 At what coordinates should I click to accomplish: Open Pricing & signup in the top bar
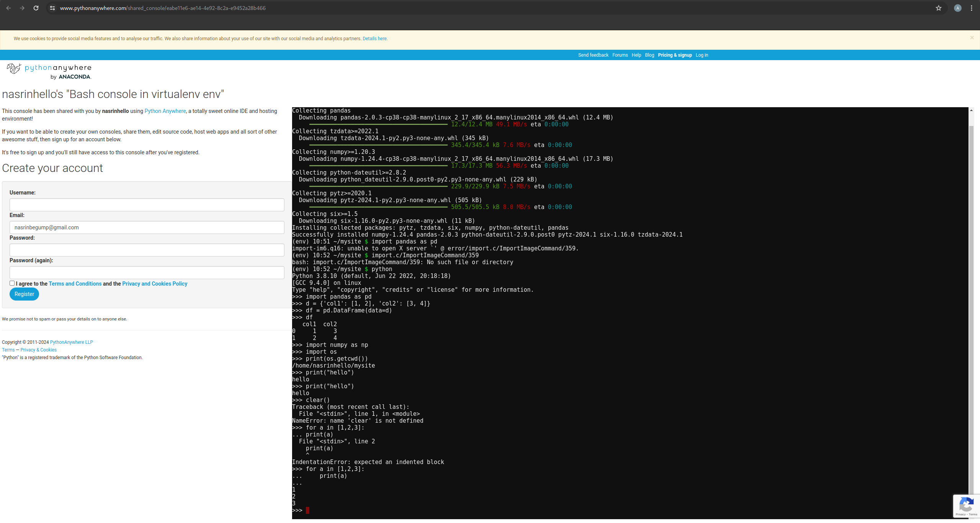675,55
